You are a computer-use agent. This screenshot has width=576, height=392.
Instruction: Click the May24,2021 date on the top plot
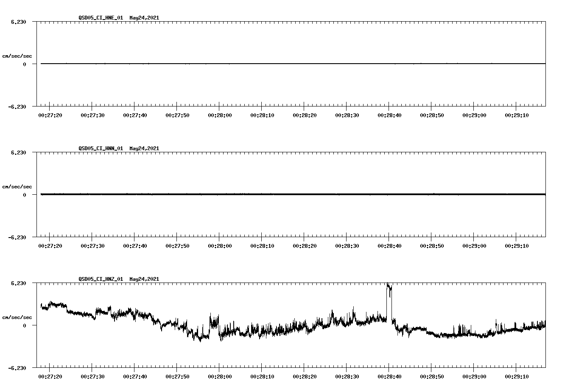(144, 18)
